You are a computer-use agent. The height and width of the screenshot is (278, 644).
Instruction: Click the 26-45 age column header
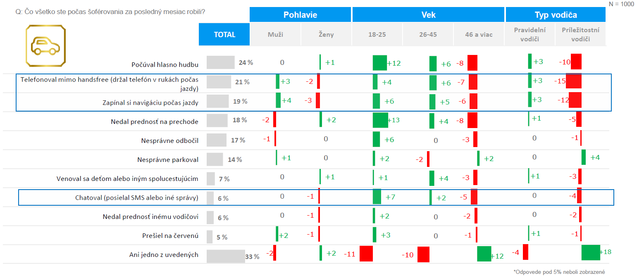(428, 35)
